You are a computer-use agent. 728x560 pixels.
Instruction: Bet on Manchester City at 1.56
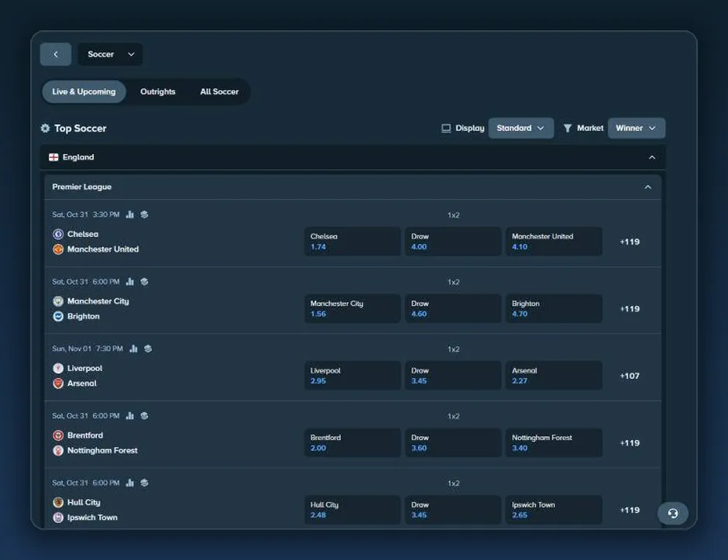[352, 309]
